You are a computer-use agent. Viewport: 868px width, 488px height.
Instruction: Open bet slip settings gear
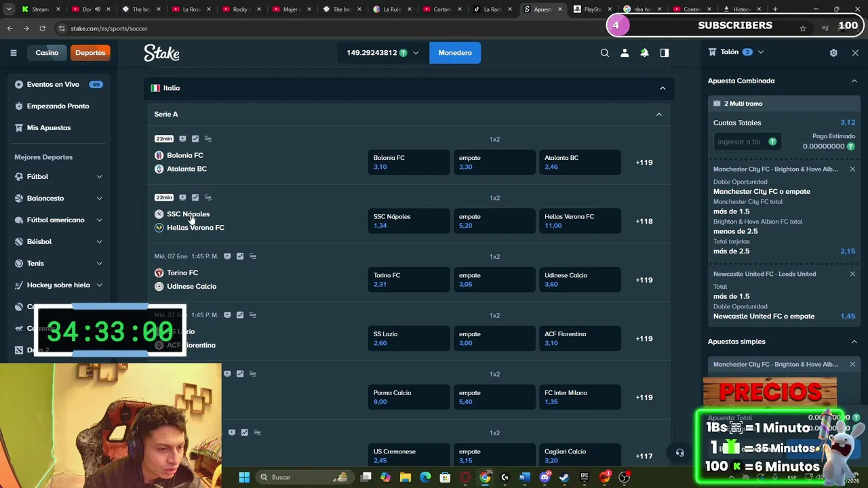[x=833, y=53]
